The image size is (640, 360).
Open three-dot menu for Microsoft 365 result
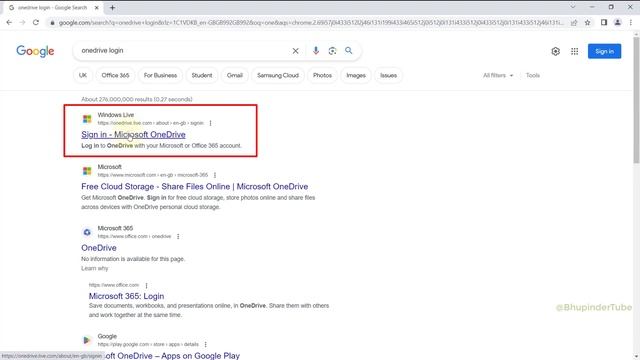pyautogui.click(x=178, y=236)
